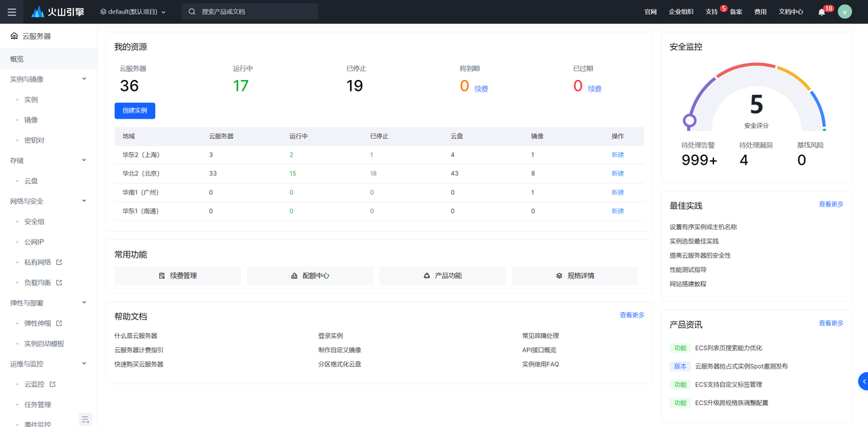Open the user avatar menu
Image resolution: width=868 pixels, height=427 pixels.
844,12
